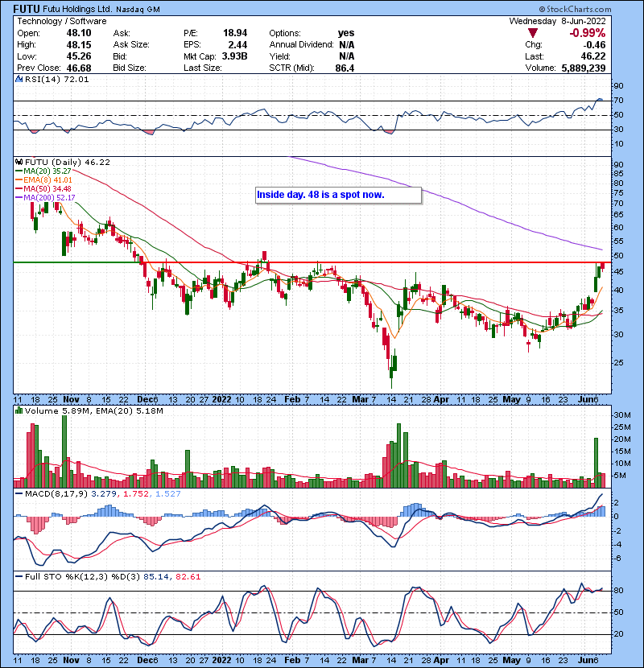Click the FUTU (Daily) 46.22 chart title
644x668 pixels.
click(x=68, y=163)
